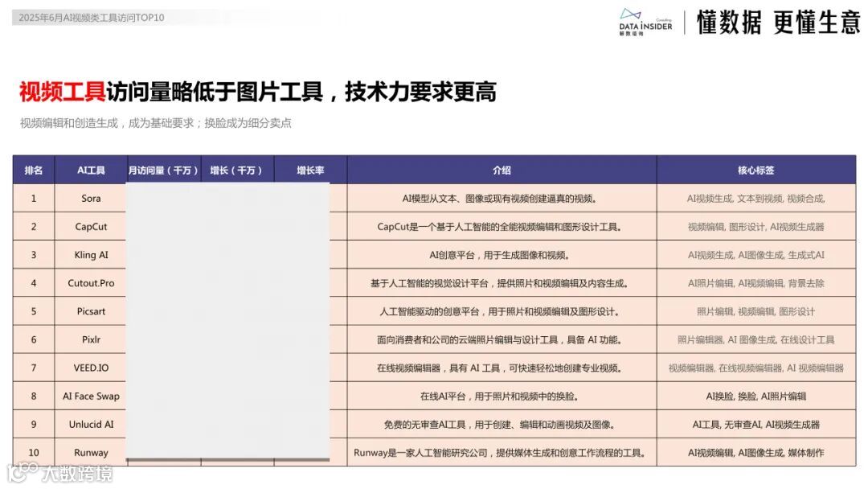Viewport: 868px width, 489px height.
Task: Select the 'AI Face Swap' tool name cell
Action: pos(91,396)
